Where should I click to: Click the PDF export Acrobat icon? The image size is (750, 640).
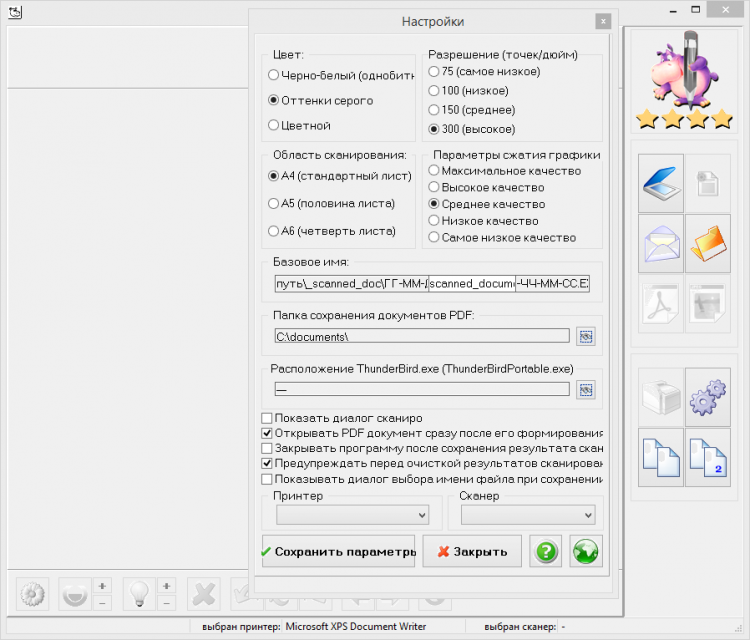point(661,304)
